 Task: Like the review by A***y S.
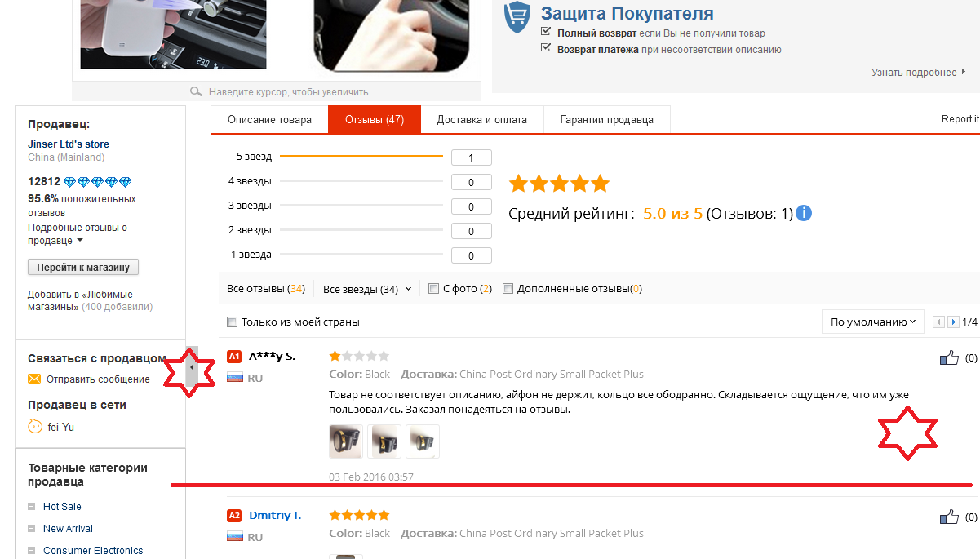point(949,357)
